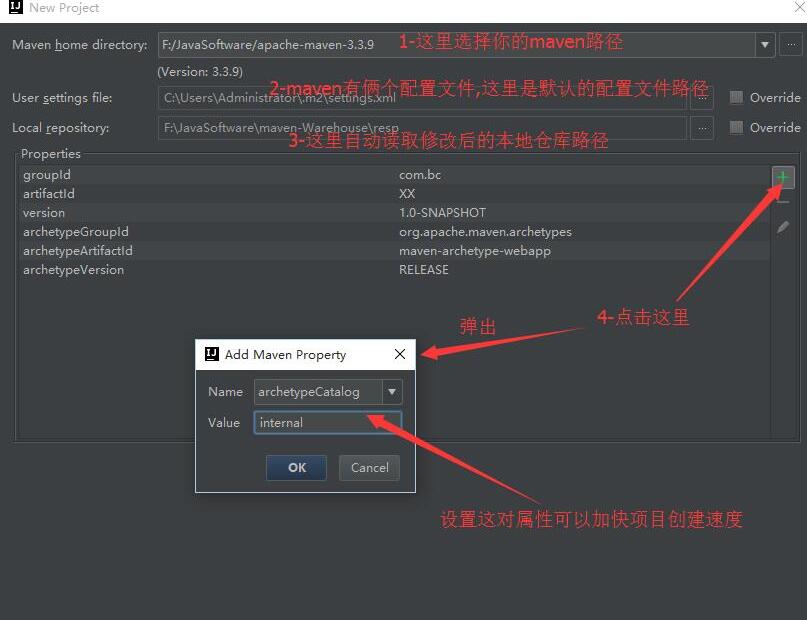
Task: Click the Value field containing internal
Action: coord(327,422)
